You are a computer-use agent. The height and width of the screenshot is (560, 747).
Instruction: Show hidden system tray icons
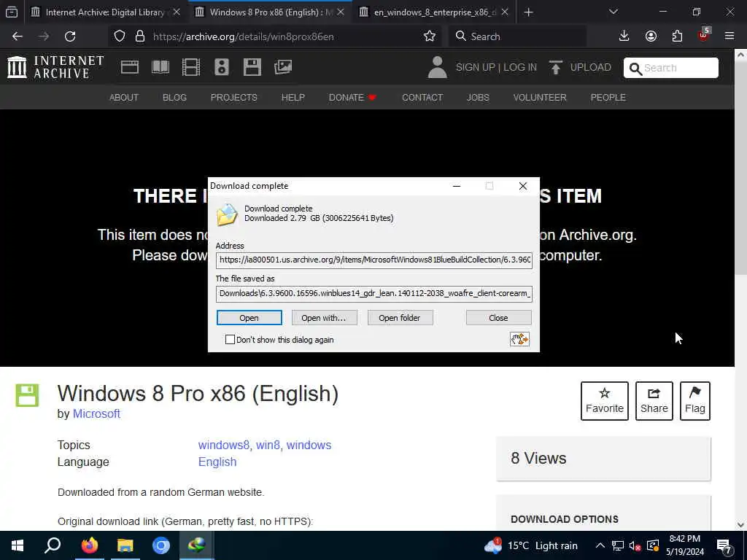pyautogui.click(x=600, y=545)
